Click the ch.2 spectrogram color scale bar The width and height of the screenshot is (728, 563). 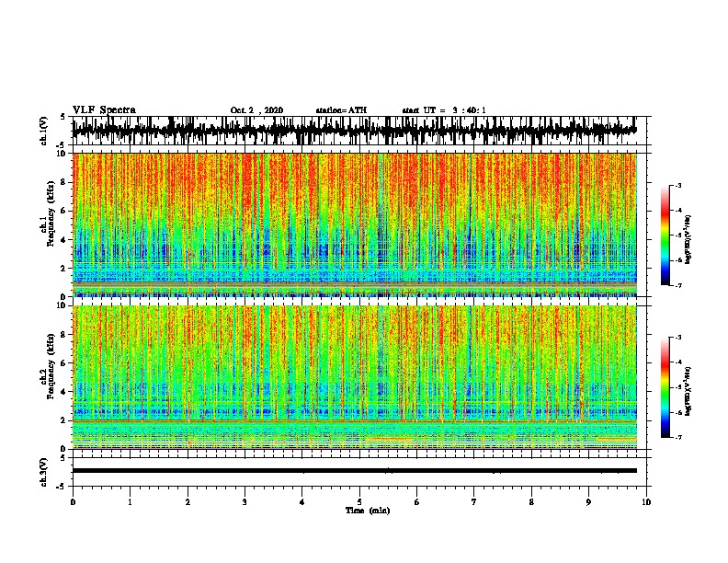pos(665,387)
